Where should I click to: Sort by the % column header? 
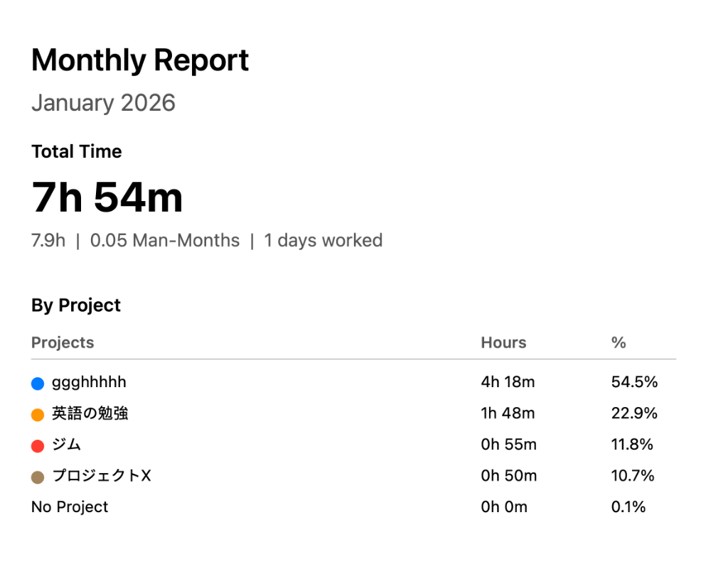click(x=617, y=342)
